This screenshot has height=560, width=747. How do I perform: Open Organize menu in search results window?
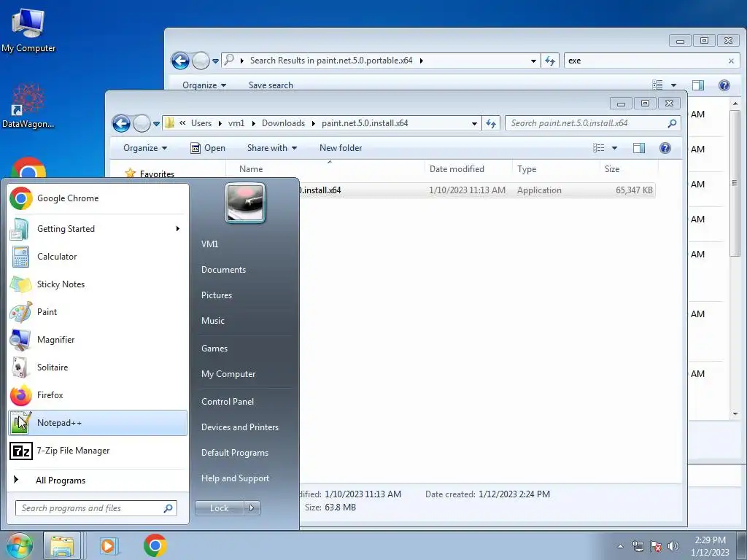[x=204, y=85]
